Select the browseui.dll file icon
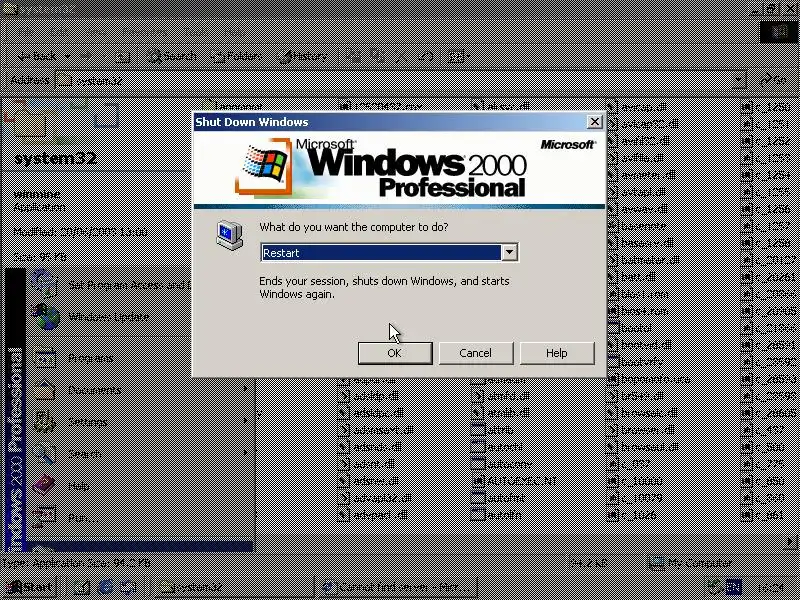 (612, 447)
